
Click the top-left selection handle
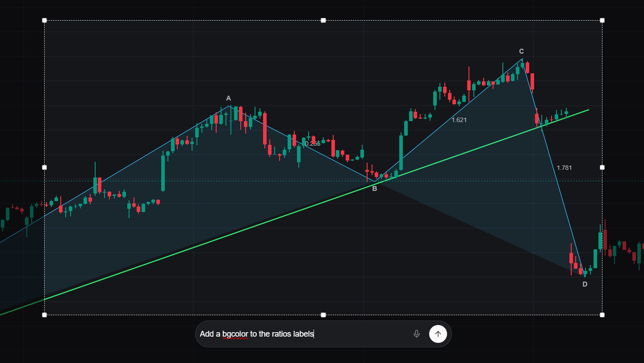[44, 20]
